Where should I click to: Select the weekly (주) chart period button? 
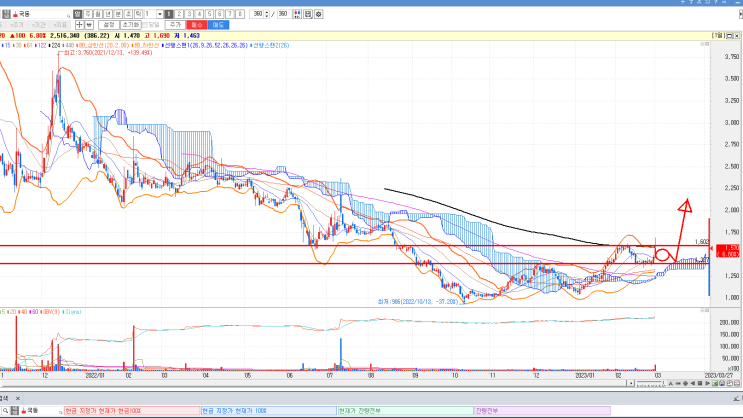[88, 14]
